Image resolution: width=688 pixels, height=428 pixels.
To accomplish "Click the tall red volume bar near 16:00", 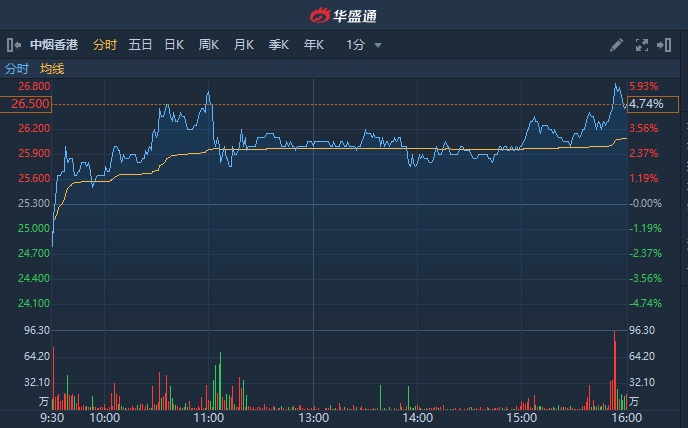I will point(615,370).
